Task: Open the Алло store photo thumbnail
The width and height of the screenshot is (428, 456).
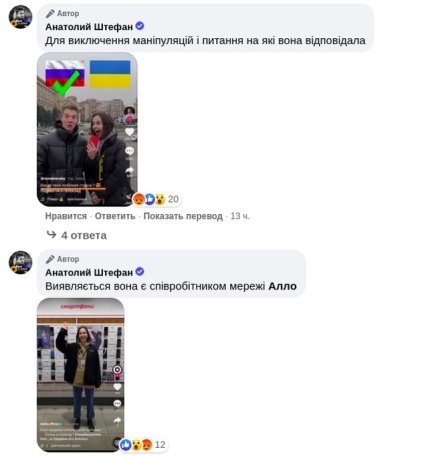Action: 80,375
